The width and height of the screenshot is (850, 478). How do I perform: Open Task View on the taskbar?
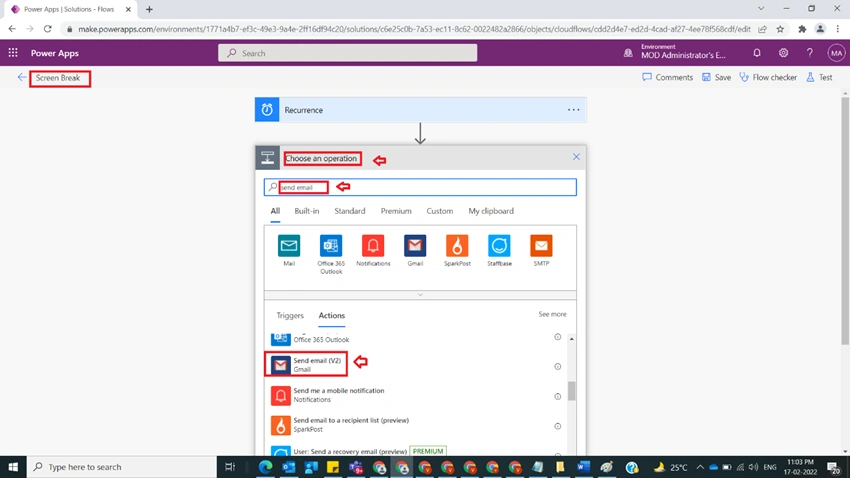[x=230, y=467]
